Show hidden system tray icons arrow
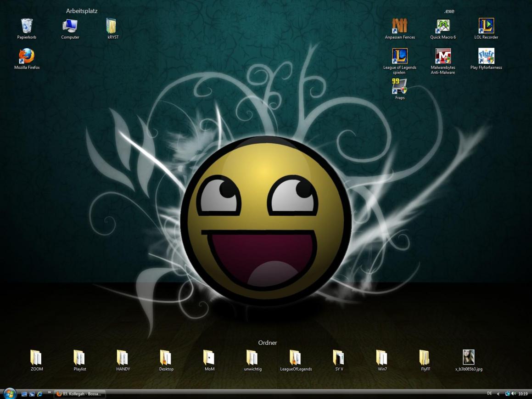The width and height of the screenshot is (532, 399). point(498,394)
